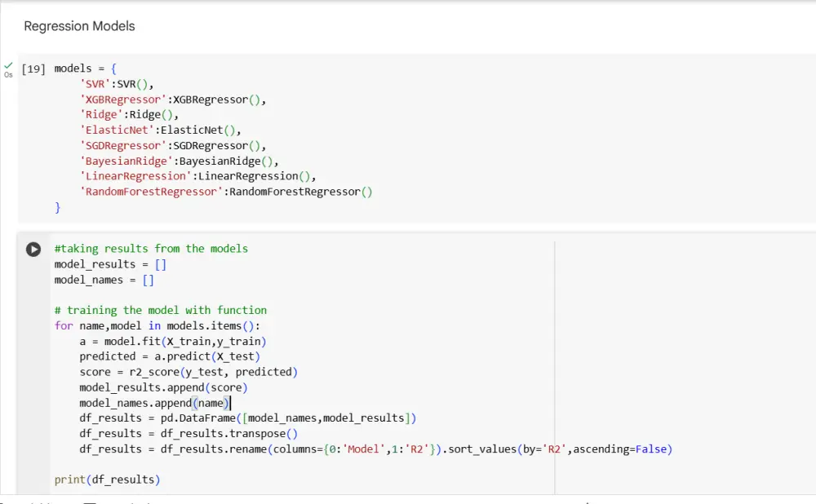Screen dimensions: 816x504
Task: Select the Regression Models heading text
Action: (x=79, y=26)
